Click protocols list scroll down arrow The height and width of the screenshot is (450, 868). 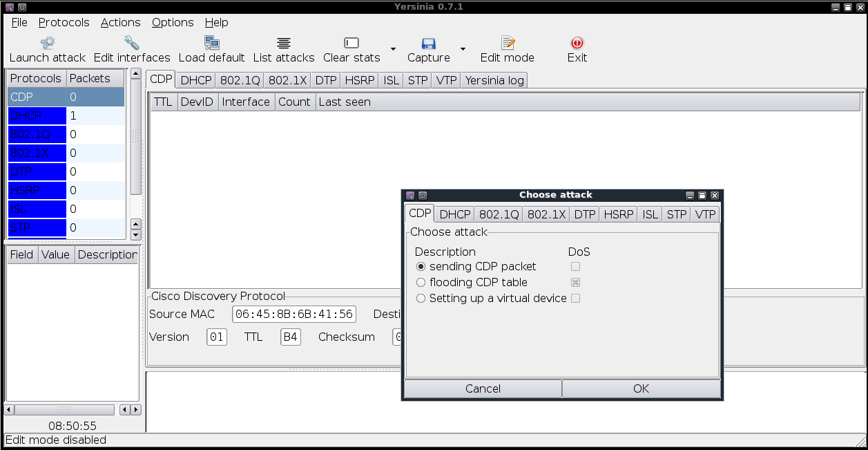(x=136, y=234)
